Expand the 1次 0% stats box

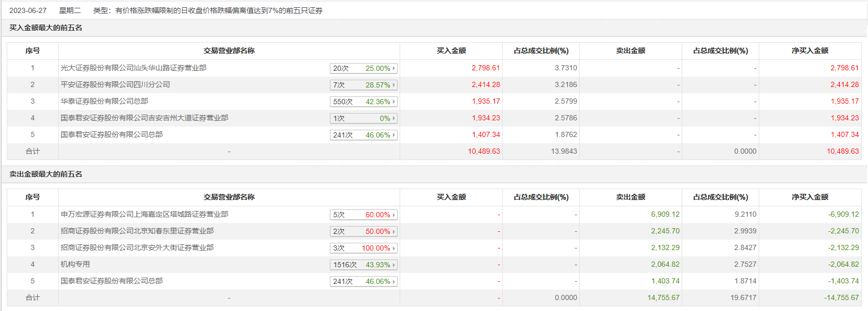tap(364, 118)
